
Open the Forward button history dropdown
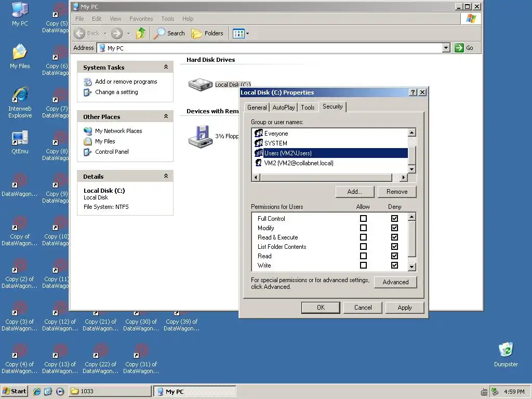[x=128, y=33]
